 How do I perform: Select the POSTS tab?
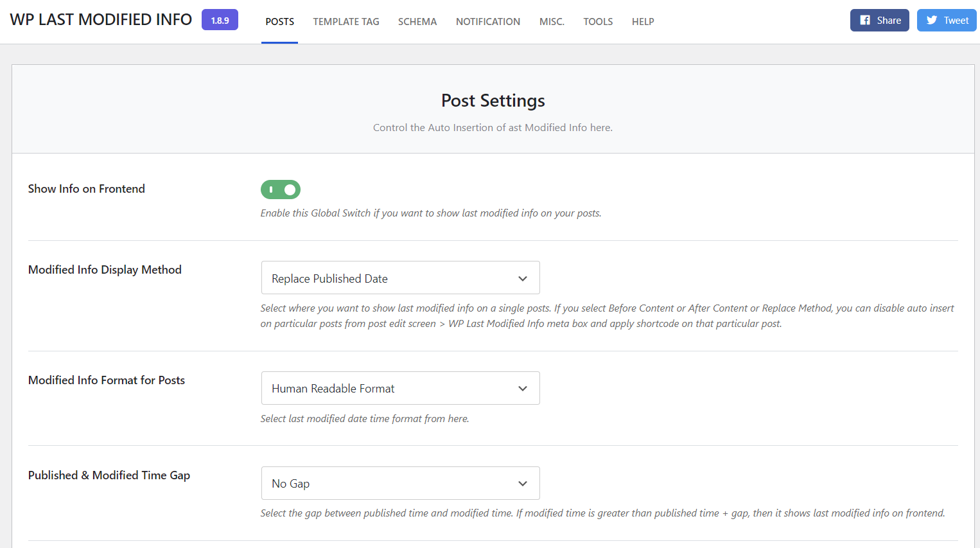(x=279, y=22)
